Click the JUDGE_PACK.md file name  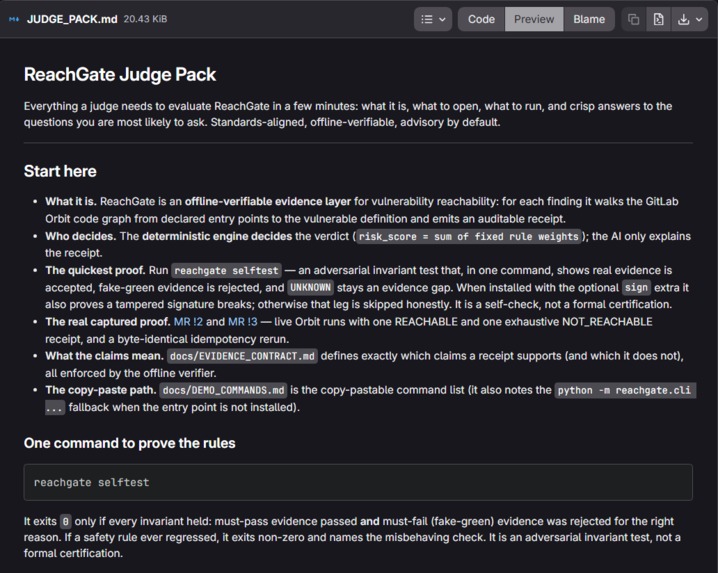click(72, 19)
